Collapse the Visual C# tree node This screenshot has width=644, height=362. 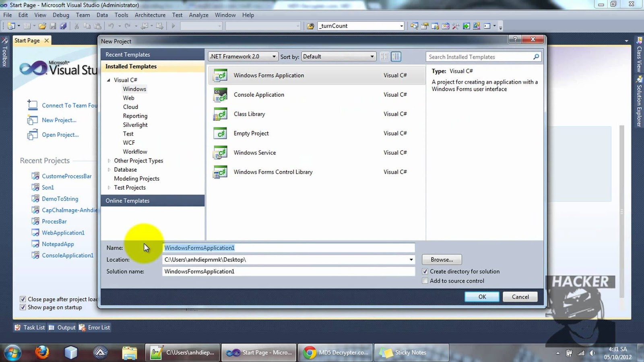click(108, 80)
